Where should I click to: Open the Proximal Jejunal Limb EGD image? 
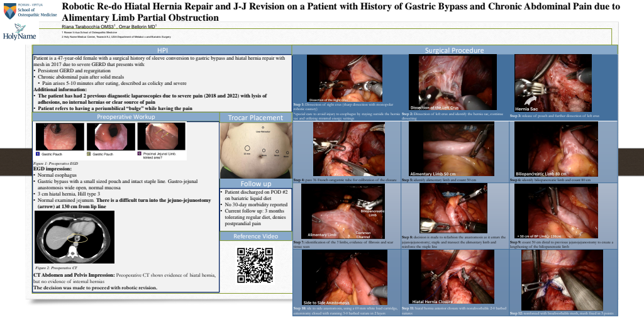162,136
